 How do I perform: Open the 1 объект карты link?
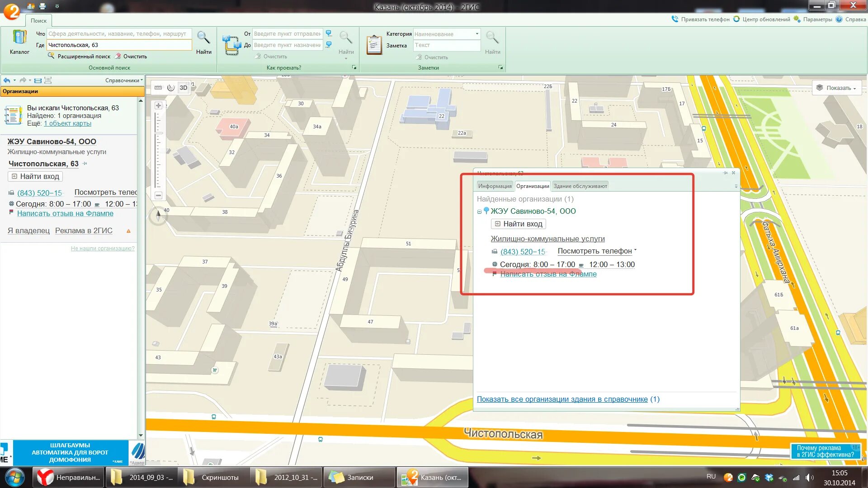(x=67, y=123)
